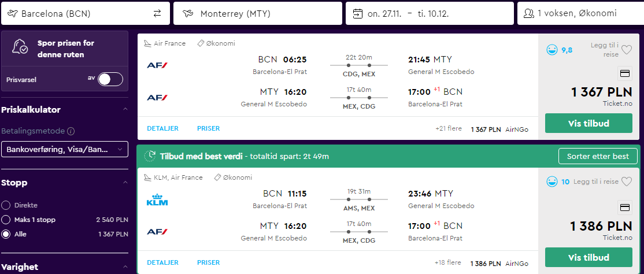Click the credit card icon above 1 367 PLN
Image resolution: width=644 pixels, height=274 pixels.
[x=625, y=74]
